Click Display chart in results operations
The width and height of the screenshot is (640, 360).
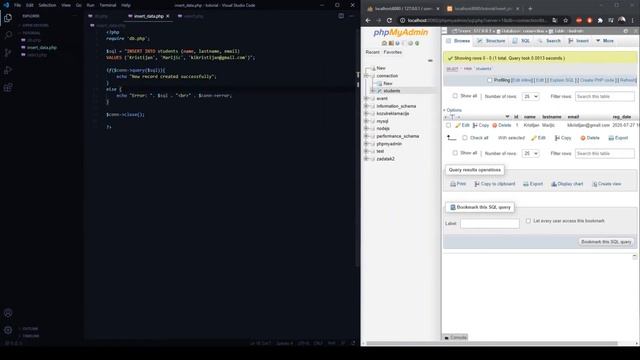click(567, 184)
